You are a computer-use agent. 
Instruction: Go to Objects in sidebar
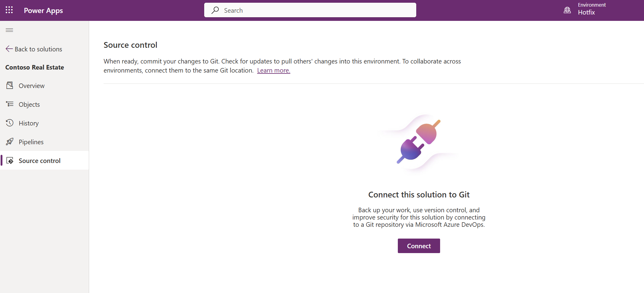click(44, 104)
